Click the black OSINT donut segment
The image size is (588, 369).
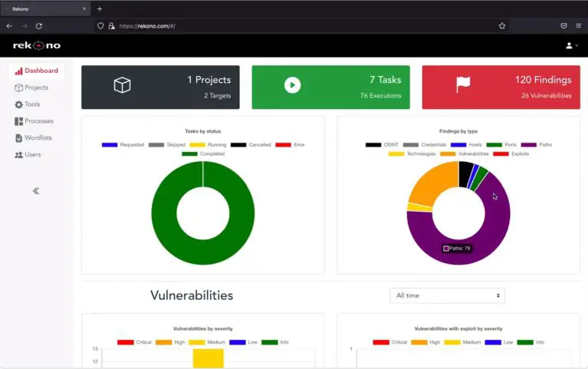coord(465,174)
